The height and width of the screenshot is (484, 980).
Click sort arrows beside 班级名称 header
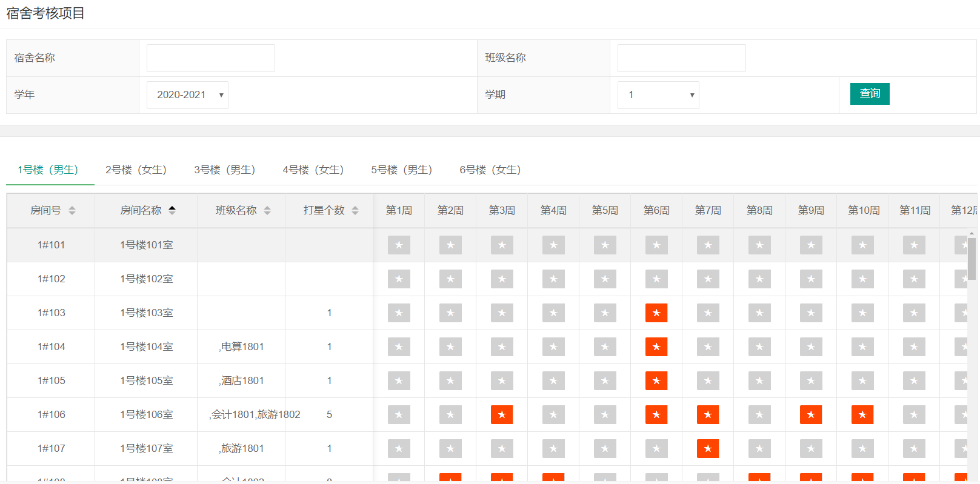(267, 210)
